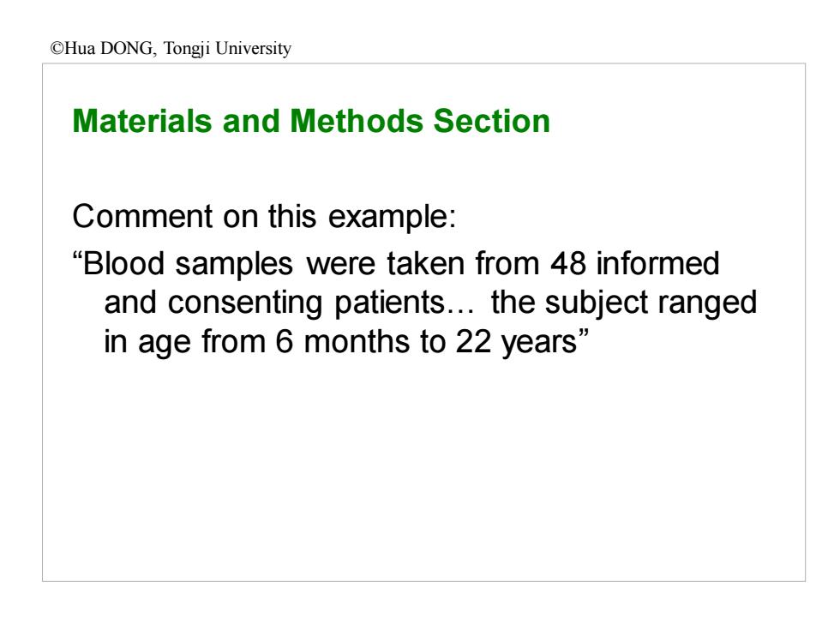Click the word 'and' in green title

(x=251, y=121)
